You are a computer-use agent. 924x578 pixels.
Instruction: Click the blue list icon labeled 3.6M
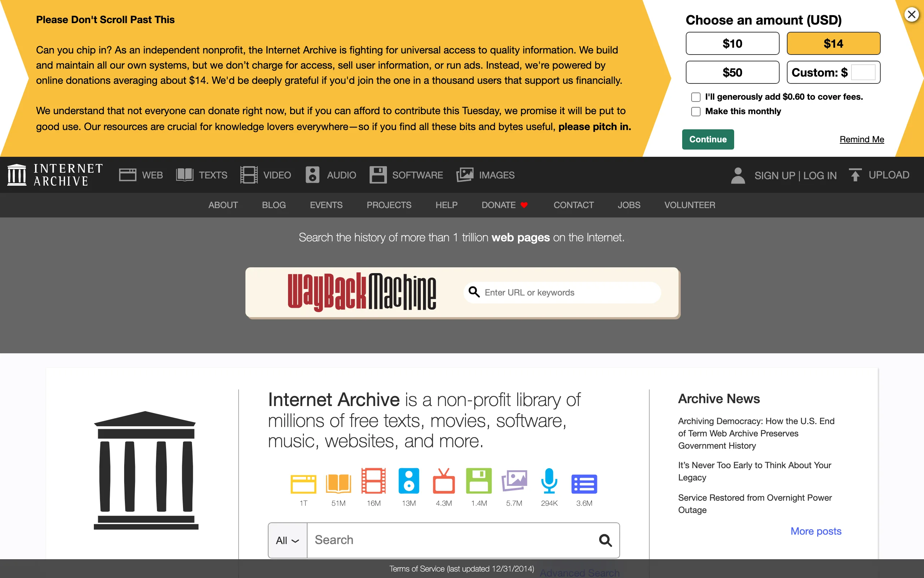point(584,484)
